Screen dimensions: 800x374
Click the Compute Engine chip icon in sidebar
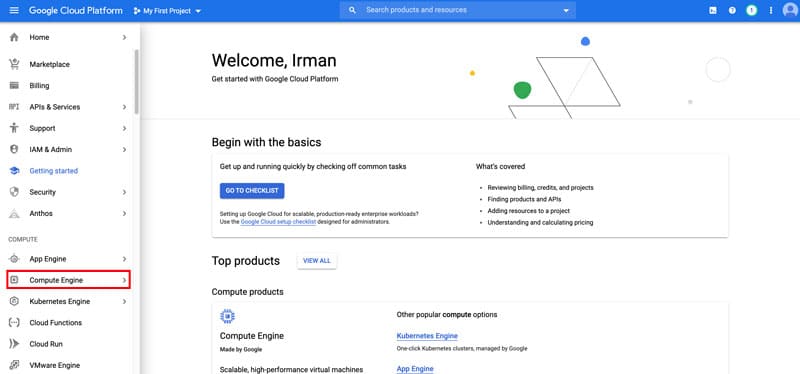tap(14, 280)
